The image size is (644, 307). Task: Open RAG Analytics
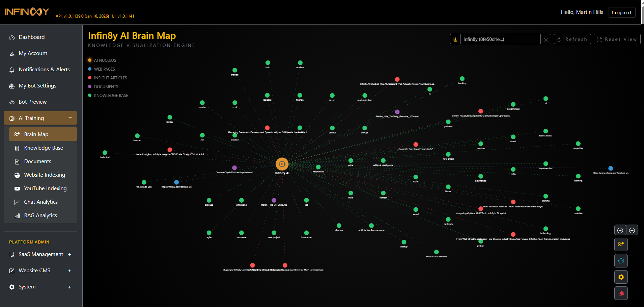(43, 215)
